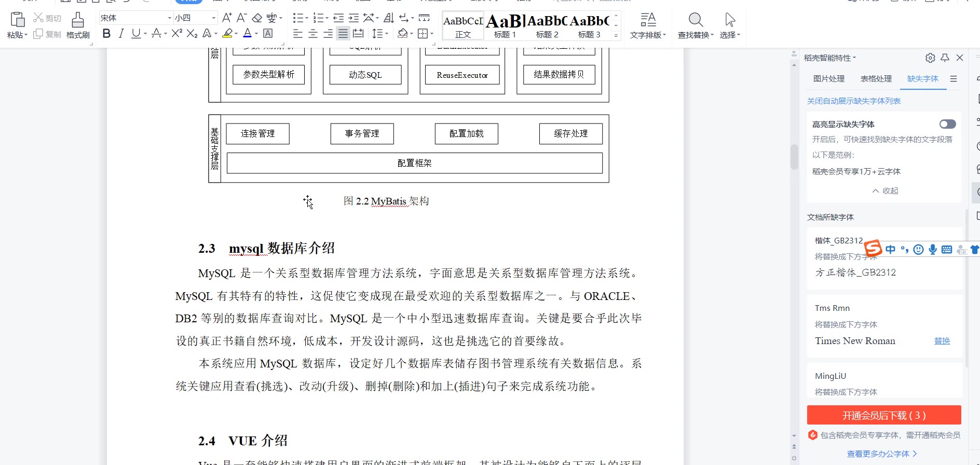Click the 开通会员后下载 (3) button

pyautogui.click(x=884, y=415)
